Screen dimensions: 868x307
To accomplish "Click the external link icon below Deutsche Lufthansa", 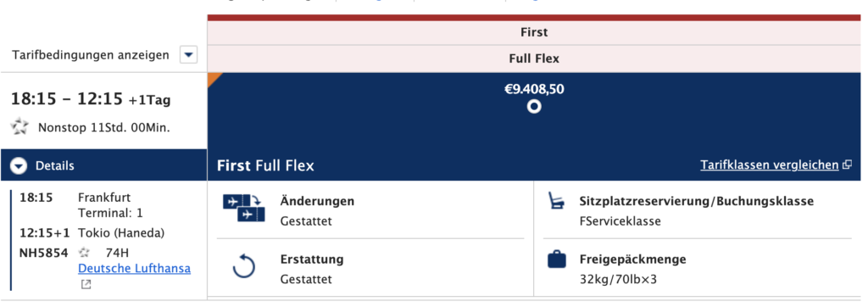I will tap(86, 285).
